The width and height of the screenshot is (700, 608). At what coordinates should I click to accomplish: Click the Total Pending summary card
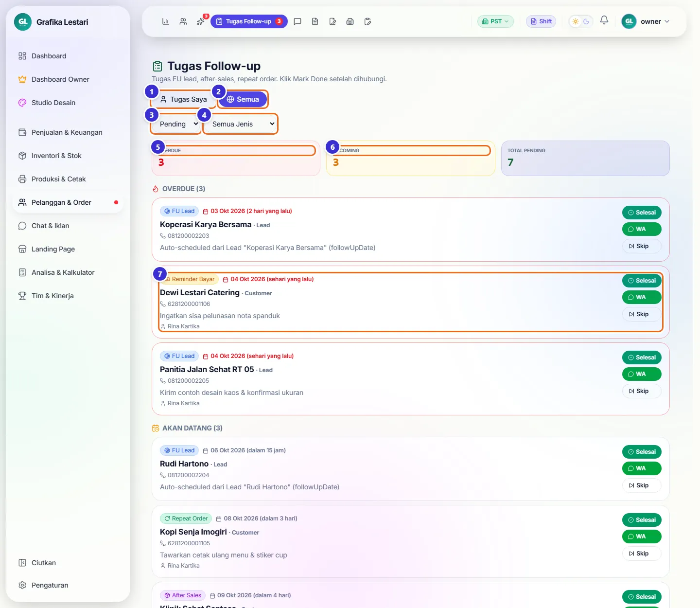click(585, 158)
